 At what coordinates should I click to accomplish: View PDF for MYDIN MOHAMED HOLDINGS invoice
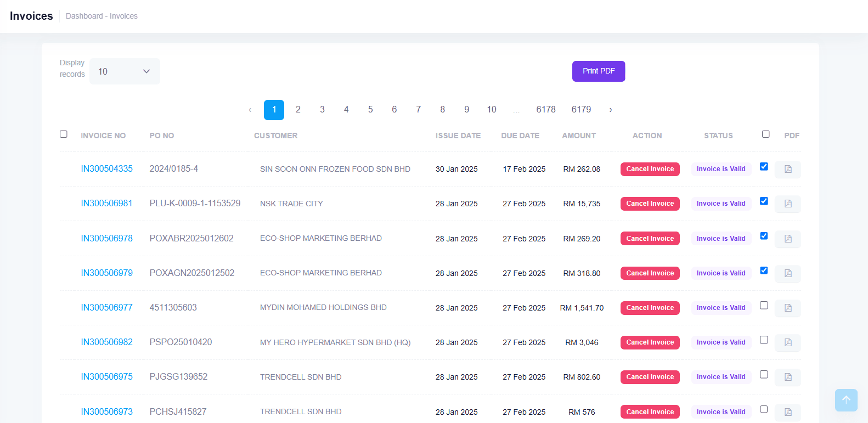click(787, 308)
